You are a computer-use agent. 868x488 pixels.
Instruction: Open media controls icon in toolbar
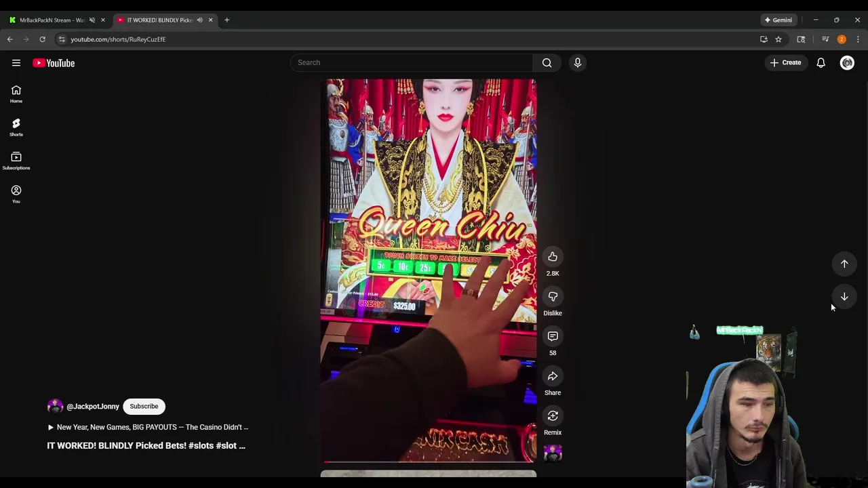(x=825, y=39)
